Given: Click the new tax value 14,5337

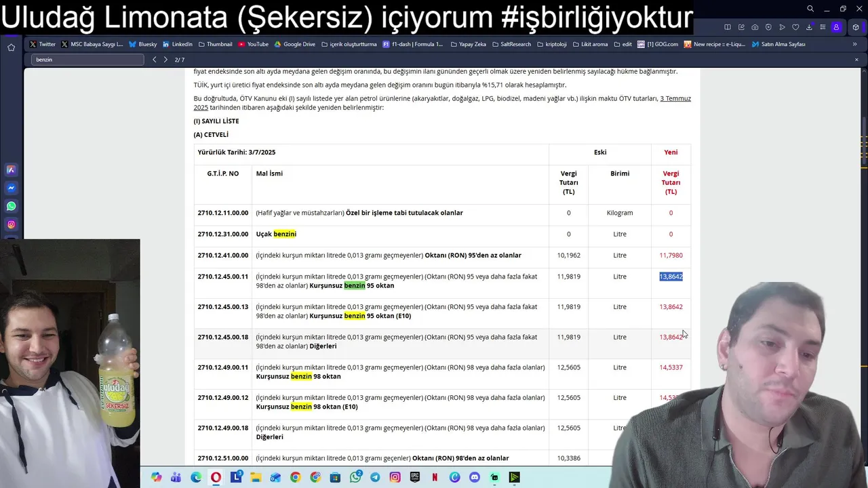Looking at the screenshot, I should coord(671,367).
